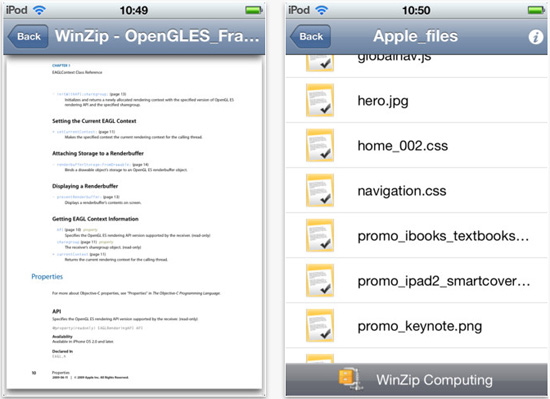The height and width of the screenshot is (399, 550).
Task: Tap the WinZip Computing banner text
Action: (434, 380)
